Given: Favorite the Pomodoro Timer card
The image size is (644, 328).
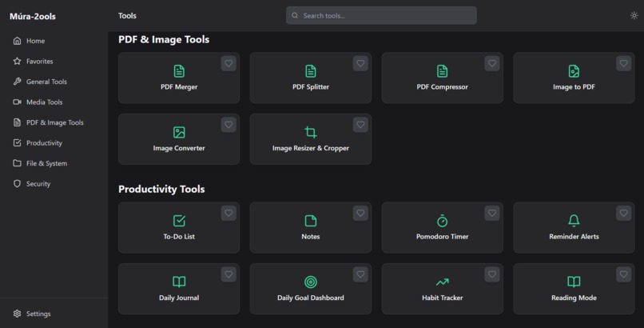Looking at the screenshot, I should [x=491, y=213].
